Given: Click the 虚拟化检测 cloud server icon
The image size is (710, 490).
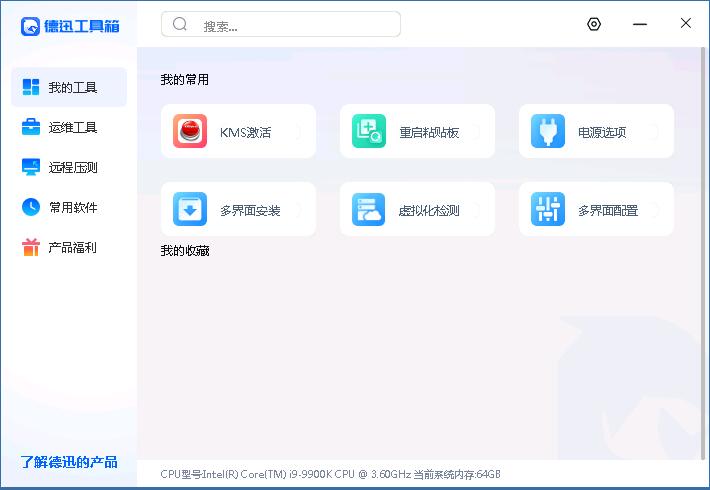Looking at the screenshot, I should tap(369, 209).
